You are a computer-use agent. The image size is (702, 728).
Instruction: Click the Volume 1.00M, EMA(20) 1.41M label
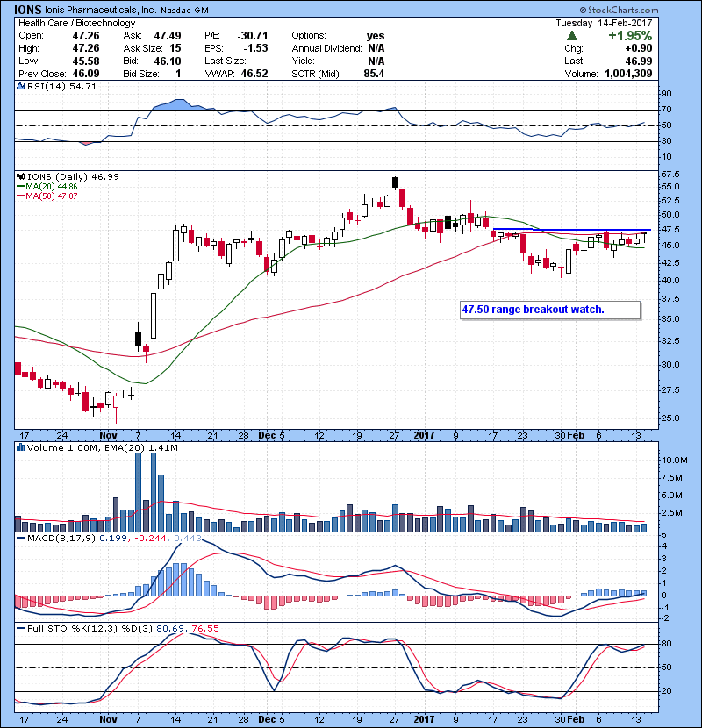pos(102,448)
